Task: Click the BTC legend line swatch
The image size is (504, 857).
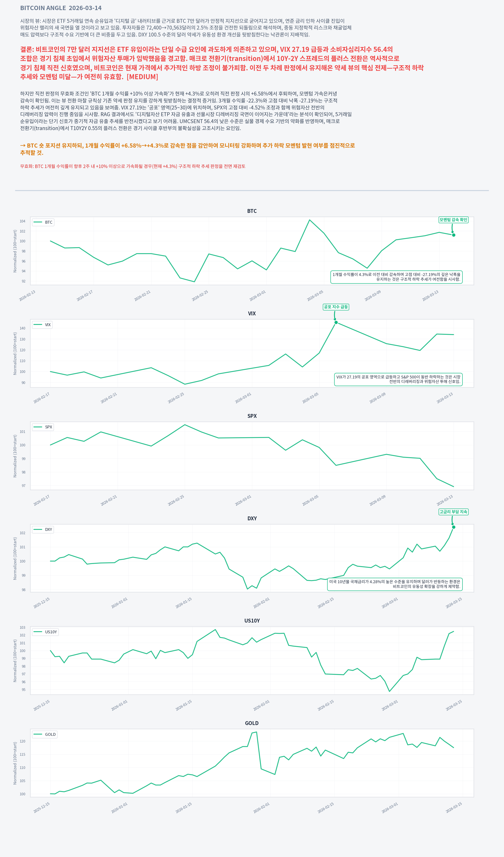Action: click(38, 222)
